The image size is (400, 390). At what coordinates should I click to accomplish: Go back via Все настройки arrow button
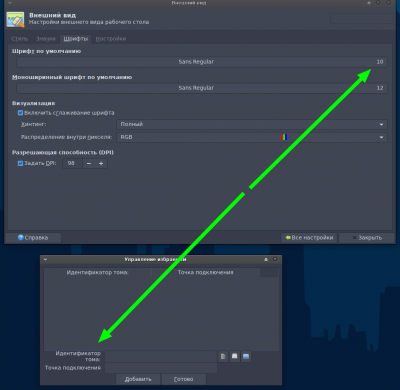(x=309, y=238)
